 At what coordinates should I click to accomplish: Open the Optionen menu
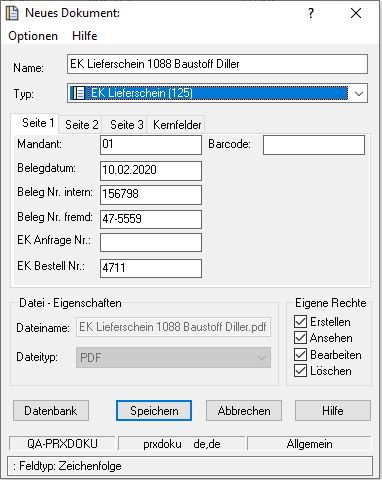33,36
